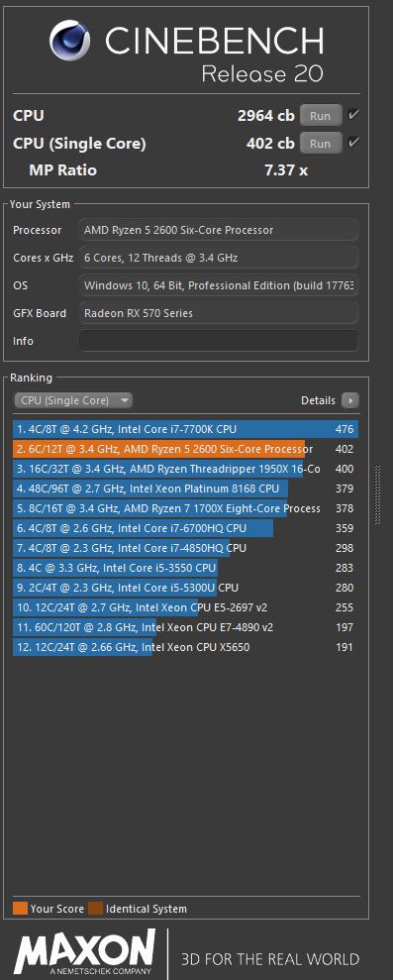Click the Cinebench sphere logo icon

point(70,40)
